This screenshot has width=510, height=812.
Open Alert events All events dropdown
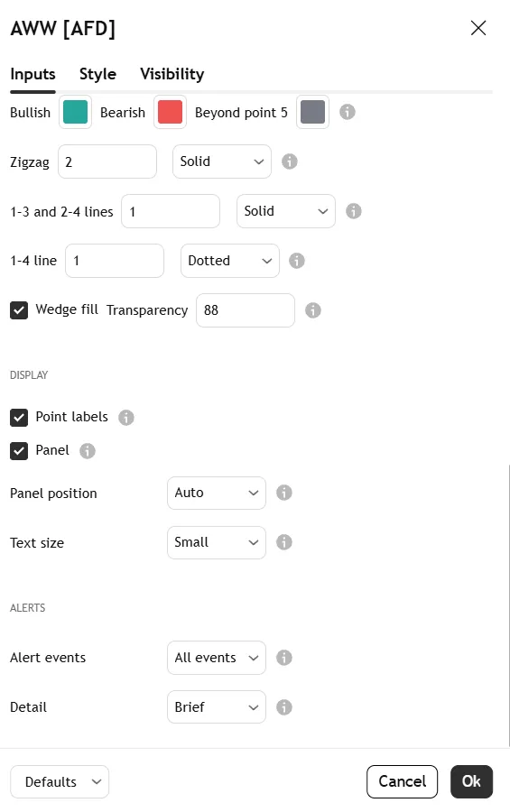[217, 658]
